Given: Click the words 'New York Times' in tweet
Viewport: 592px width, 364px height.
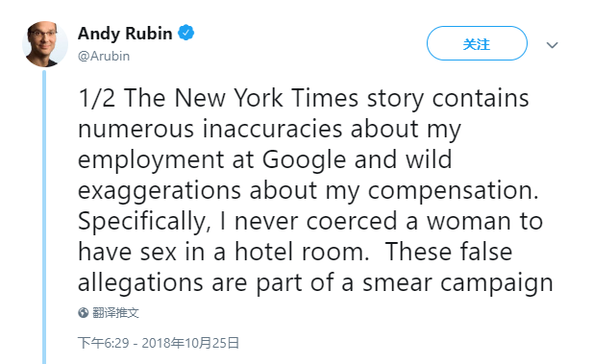Looking at the screenshot, I should (266, 98).
